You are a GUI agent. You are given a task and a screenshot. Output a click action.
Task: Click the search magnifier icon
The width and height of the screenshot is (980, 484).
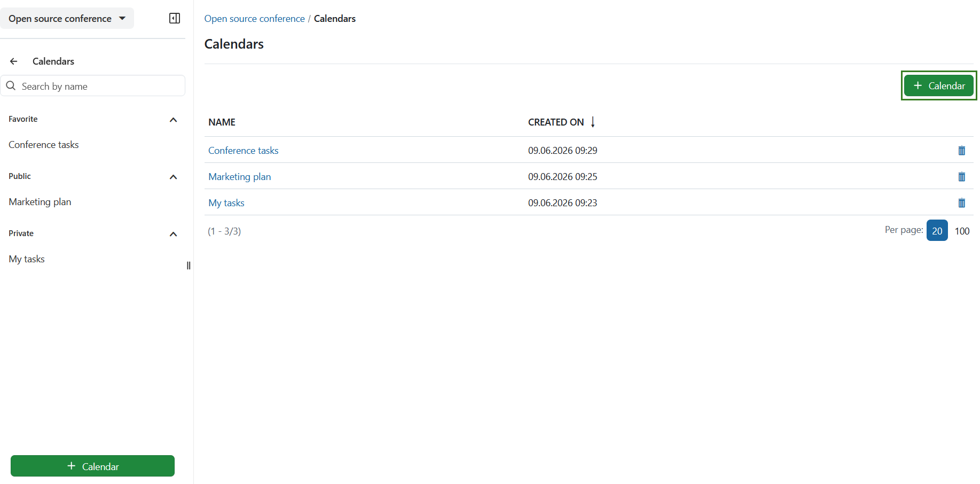[x=11, y=85]
